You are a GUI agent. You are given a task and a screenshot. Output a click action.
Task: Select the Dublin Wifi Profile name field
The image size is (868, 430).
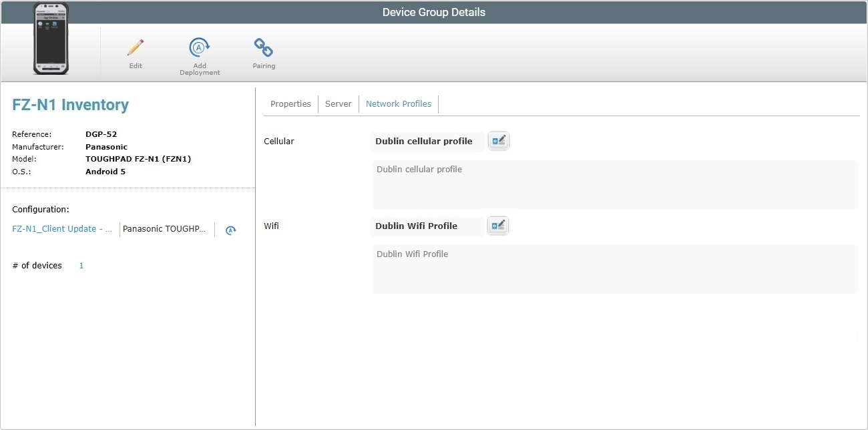[427, 226]
